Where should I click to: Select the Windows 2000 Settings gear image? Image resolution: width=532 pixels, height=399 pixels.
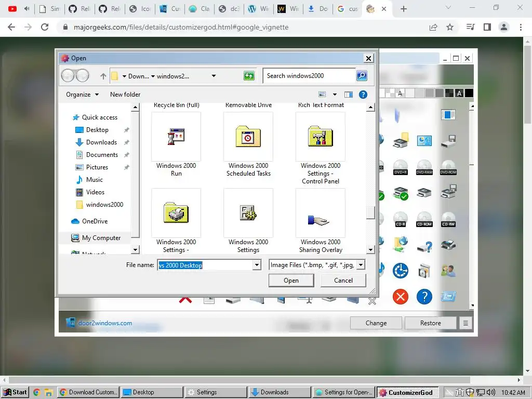click(x=248, y=213)
